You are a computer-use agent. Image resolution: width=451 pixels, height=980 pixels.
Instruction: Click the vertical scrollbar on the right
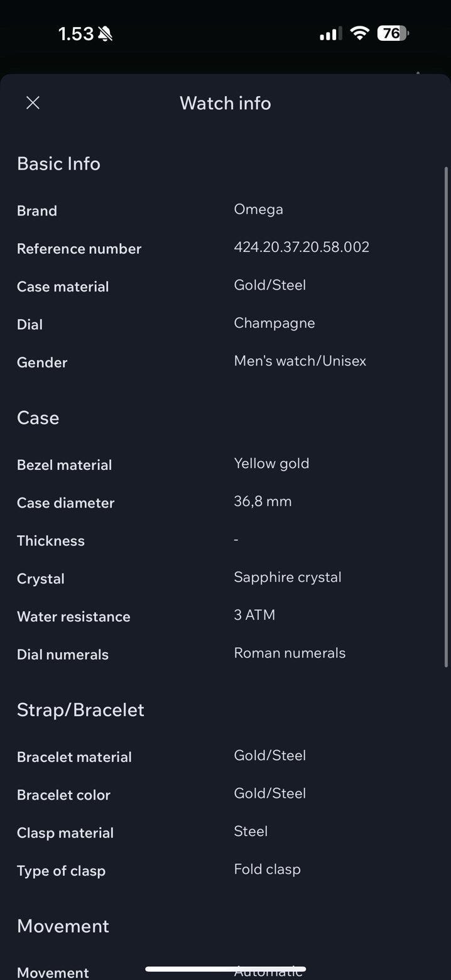click(446, 415)
